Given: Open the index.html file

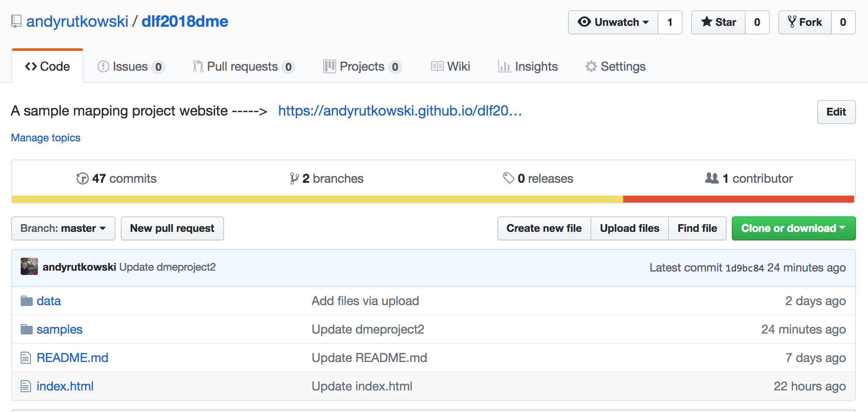Looking at the screenshot, I should (x=65, y=386).
